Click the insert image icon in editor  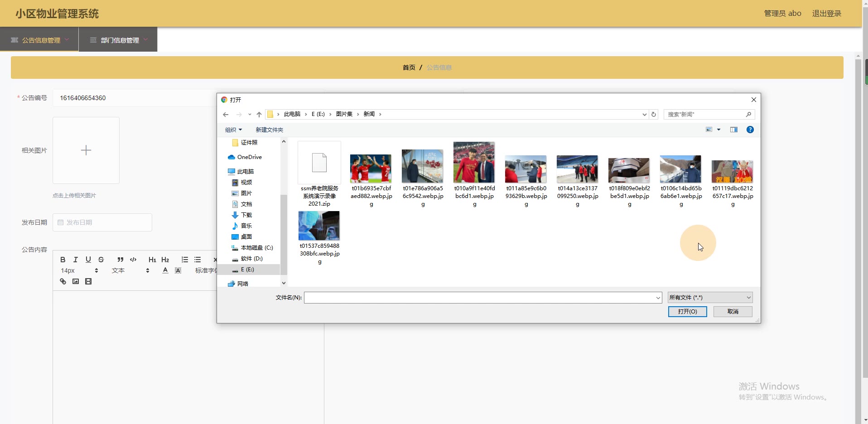coord(76,281)
